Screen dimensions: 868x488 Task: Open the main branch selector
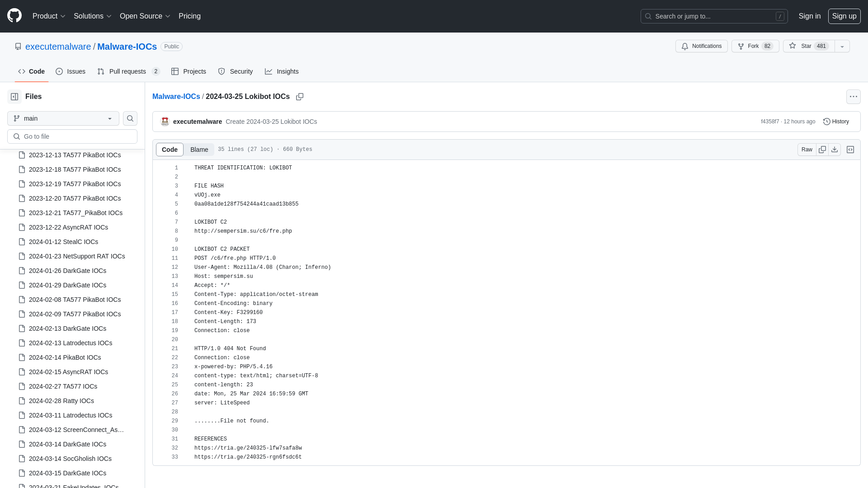[63, 118]
